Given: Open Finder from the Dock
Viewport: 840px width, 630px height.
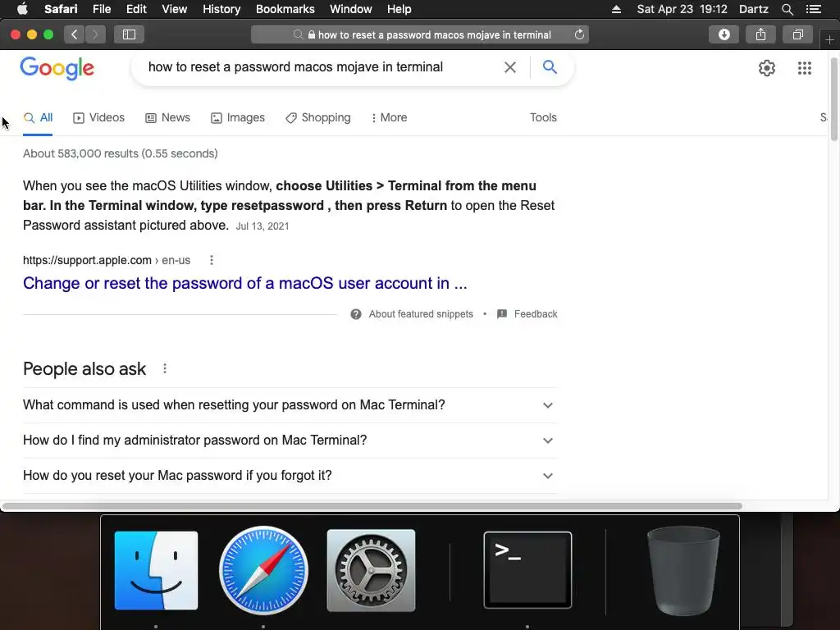Looking at the screenshot, I should coord(156,570).
